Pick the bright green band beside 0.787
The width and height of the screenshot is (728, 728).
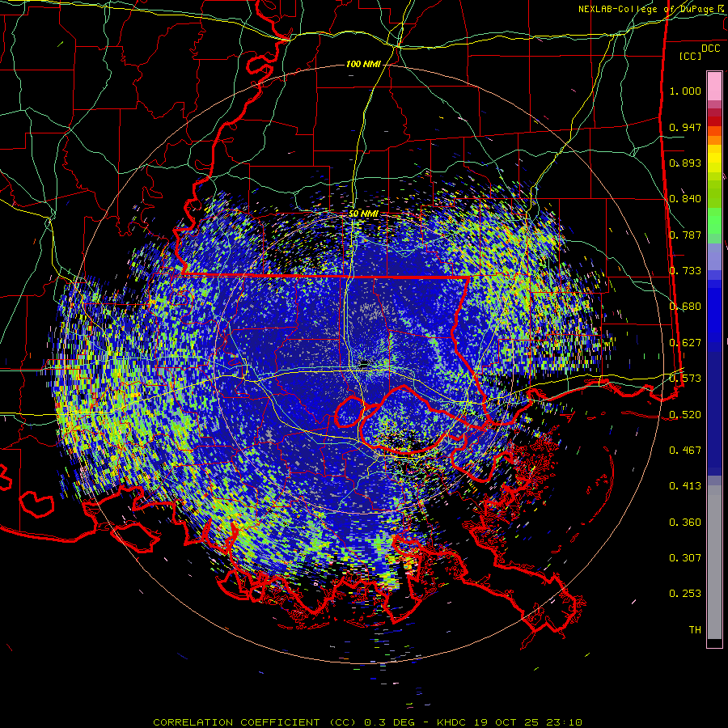[714, 222]
